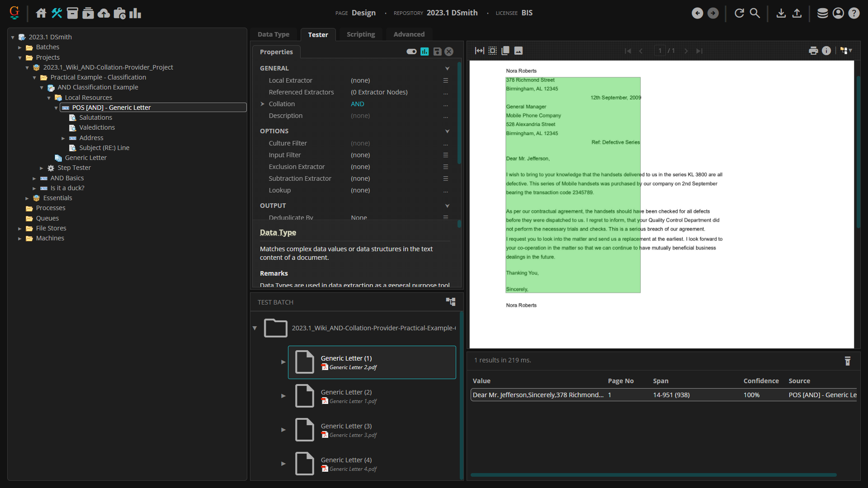Click the search magnifier icon in header
The image size is (868, 488).
755,13
